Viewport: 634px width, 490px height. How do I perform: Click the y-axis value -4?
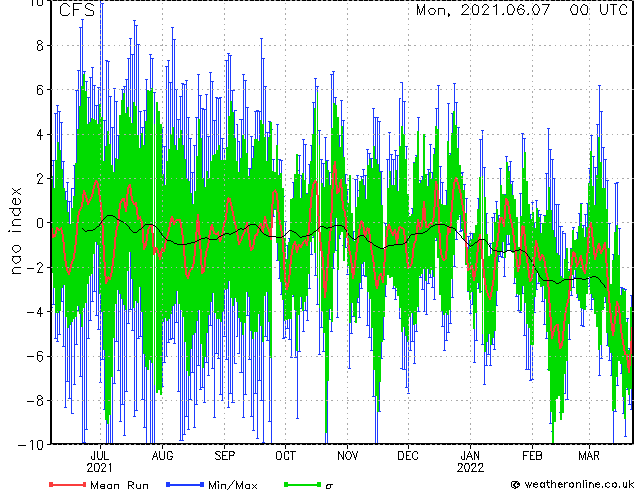[35, 312]
